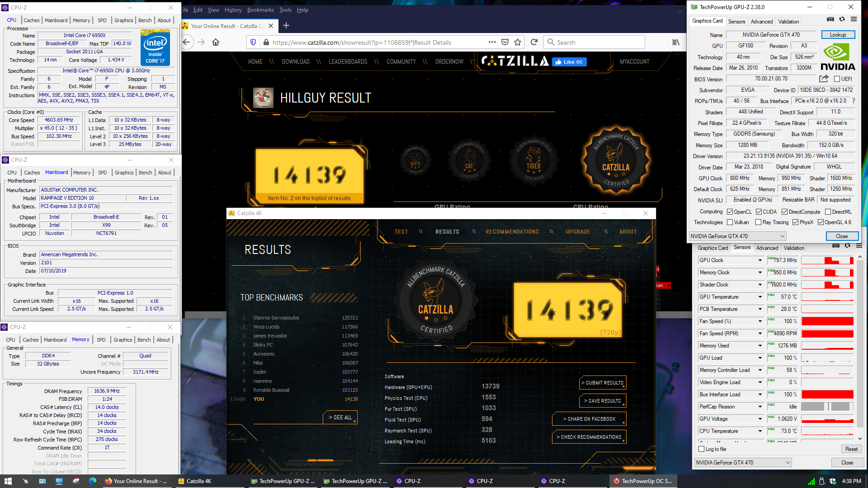
Task: Toggle the PhysX checkbox
Action: [795, 222]
